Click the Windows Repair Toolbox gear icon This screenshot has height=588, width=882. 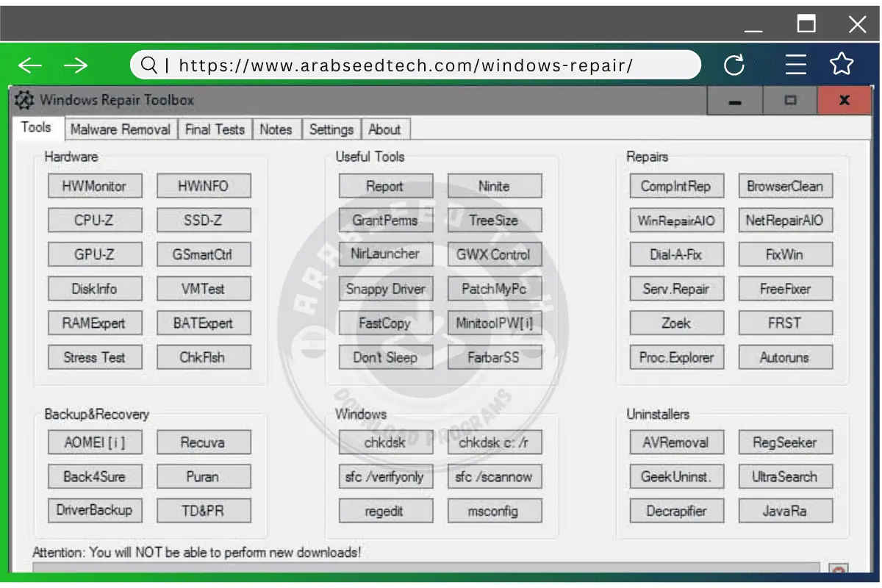click(x=24, y=100)
